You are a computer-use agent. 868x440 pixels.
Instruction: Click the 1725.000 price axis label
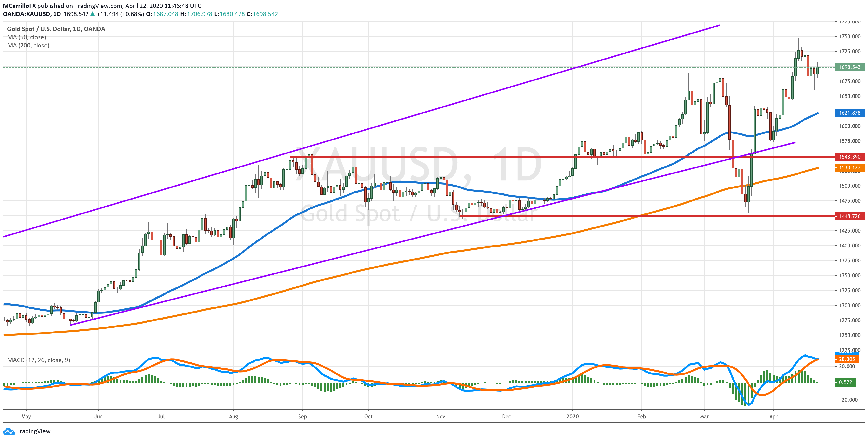point(849,51)
